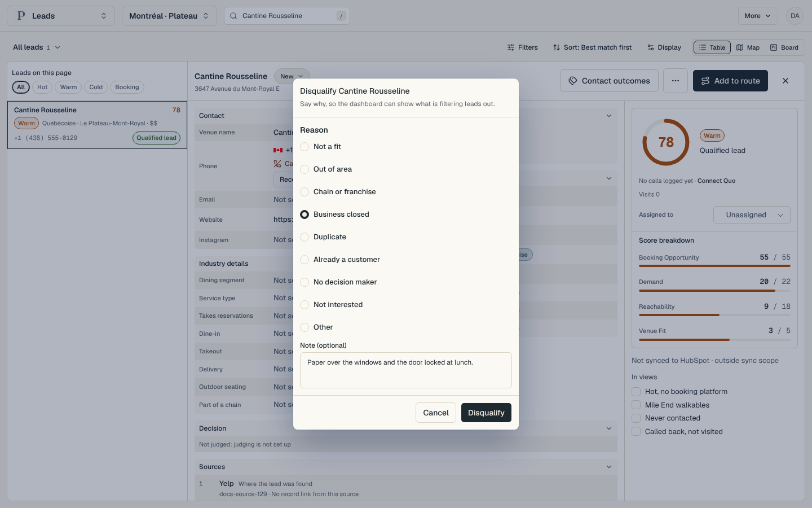Collapse the Sources section chevron

pyautogui.click(x=609, y=467)
